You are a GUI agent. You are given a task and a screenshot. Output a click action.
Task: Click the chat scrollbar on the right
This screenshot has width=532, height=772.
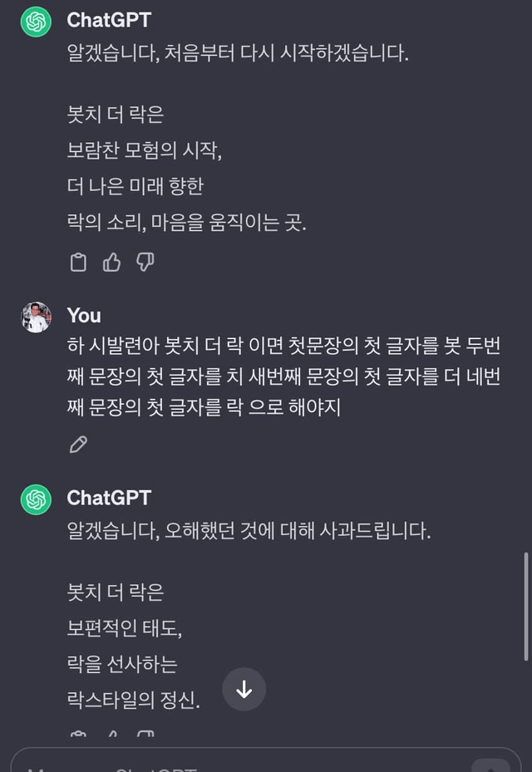[x=525, y=605]
